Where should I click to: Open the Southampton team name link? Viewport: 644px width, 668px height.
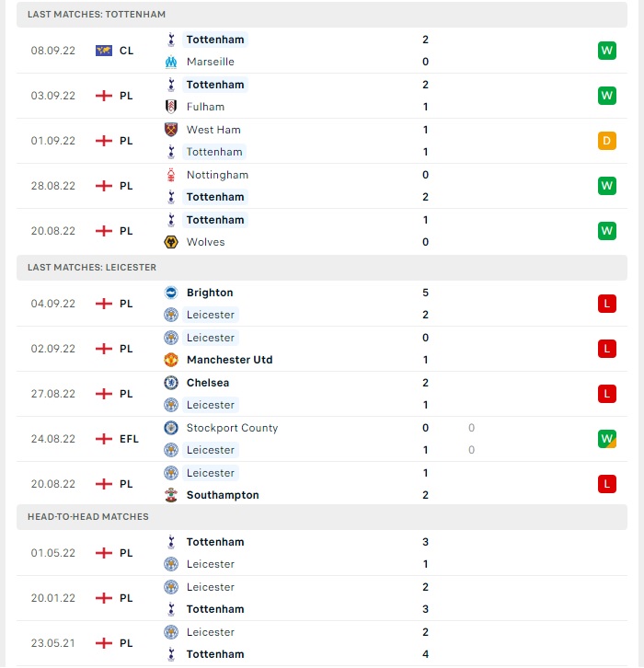(223, 495)
